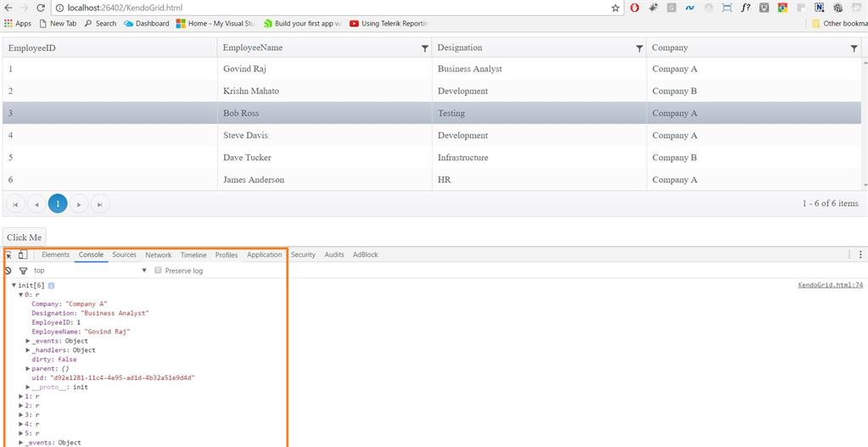Go to the last grid page
Screen dimensions: 868x447
(x=99, y=204)
